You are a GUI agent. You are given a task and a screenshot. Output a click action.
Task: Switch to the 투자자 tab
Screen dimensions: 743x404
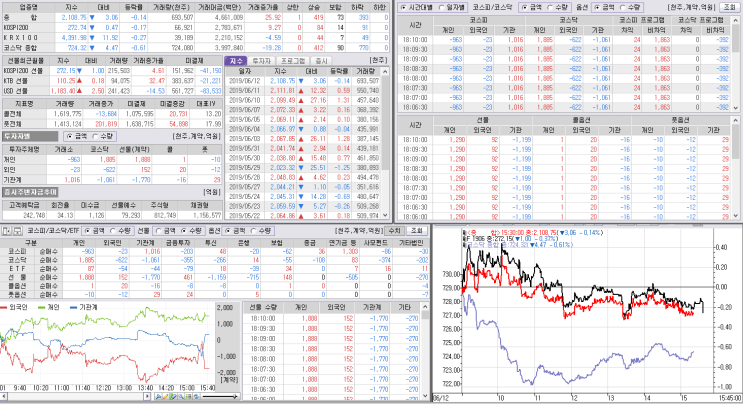coord(261,61)
